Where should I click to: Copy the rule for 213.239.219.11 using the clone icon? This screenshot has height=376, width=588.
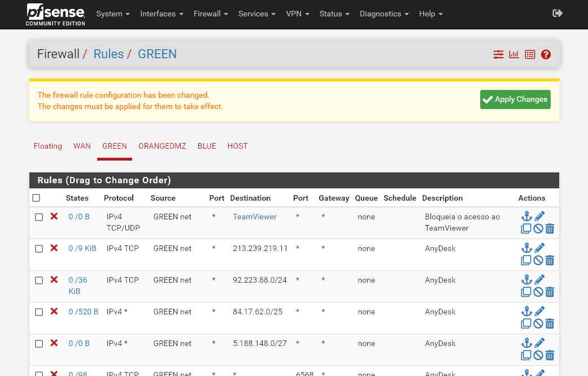(526, 260)
